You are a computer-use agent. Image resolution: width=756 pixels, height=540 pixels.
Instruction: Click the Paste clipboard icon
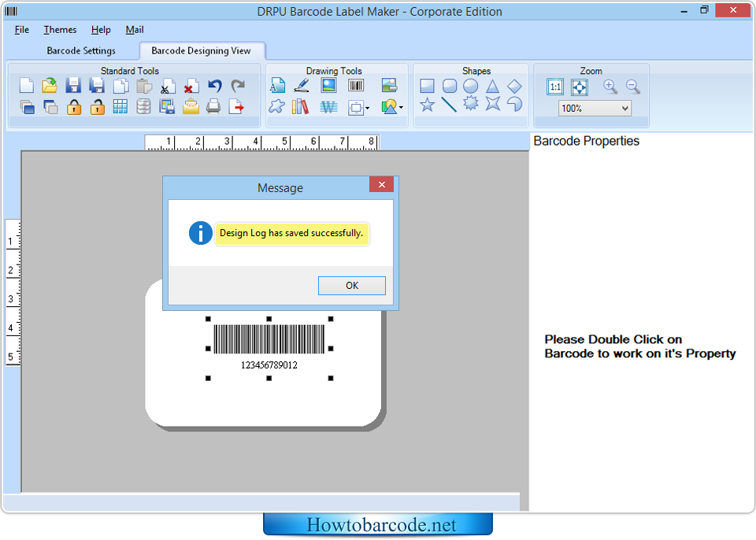tap(144, 85)
